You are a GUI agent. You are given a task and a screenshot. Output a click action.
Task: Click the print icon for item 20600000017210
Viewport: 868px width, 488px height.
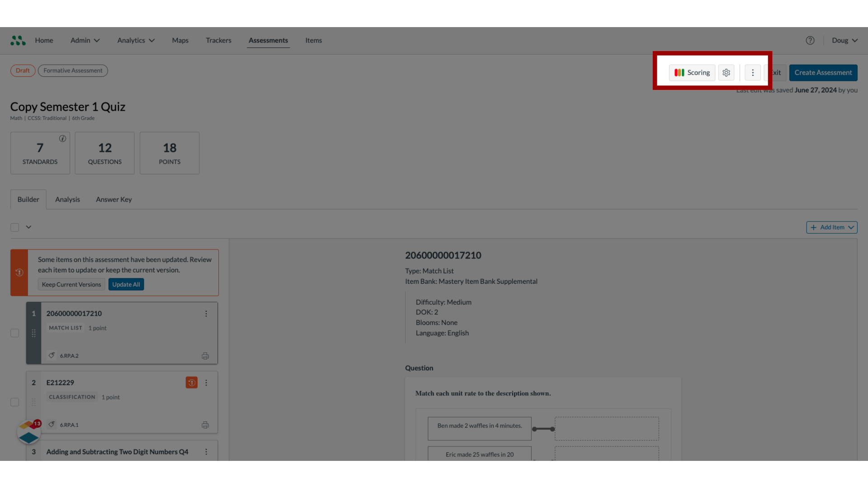click(206, 356)
